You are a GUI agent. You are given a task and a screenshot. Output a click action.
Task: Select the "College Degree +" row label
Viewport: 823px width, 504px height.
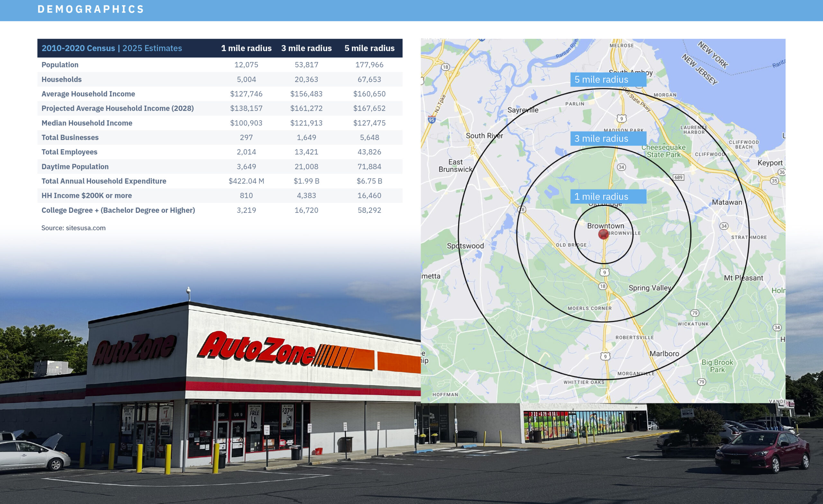118,210
